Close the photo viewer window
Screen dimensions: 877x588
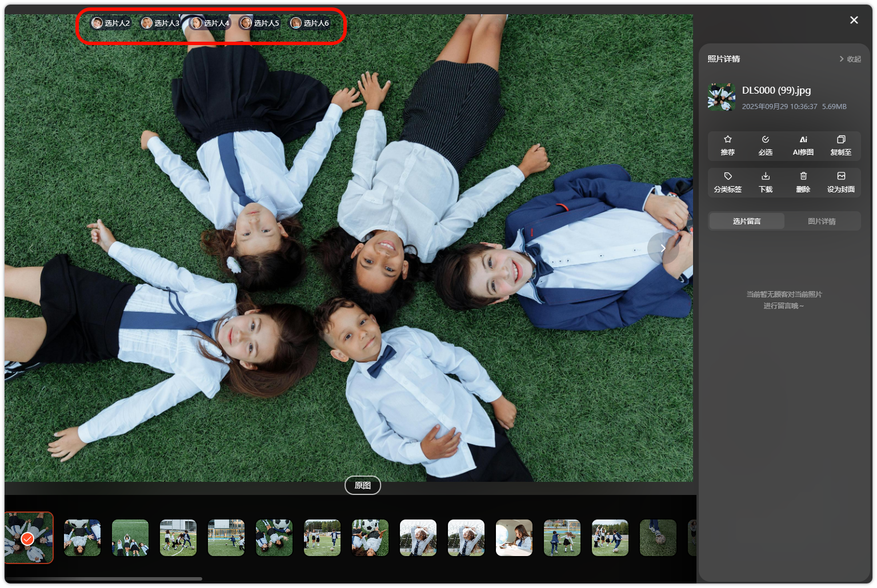(854, 20)
